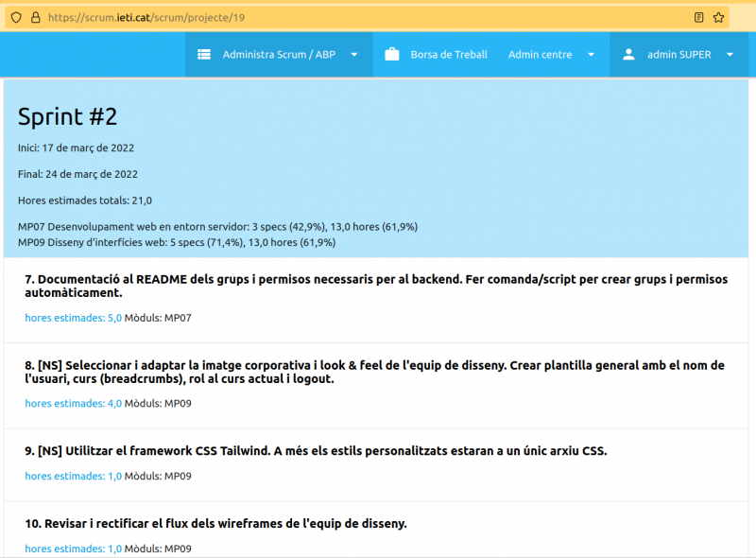
Task: Expand the admin SUPER dropdown arrow
Action: point(730,55)
